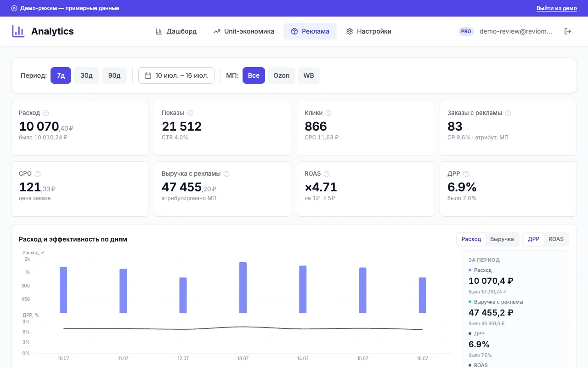This screenshot has width=588, height=368.
Task: Click help icon next to ДРР card
Action: tap(466, 174)
